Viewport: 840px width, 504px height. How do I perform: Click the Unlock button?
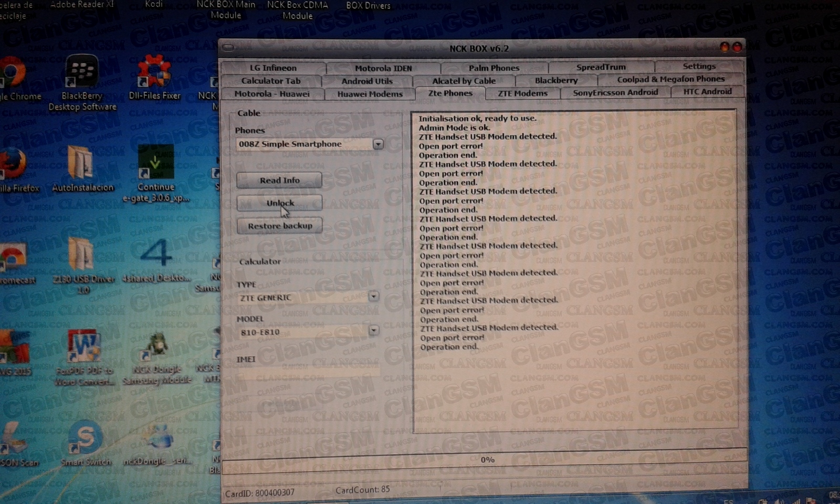tap(279, 203)
